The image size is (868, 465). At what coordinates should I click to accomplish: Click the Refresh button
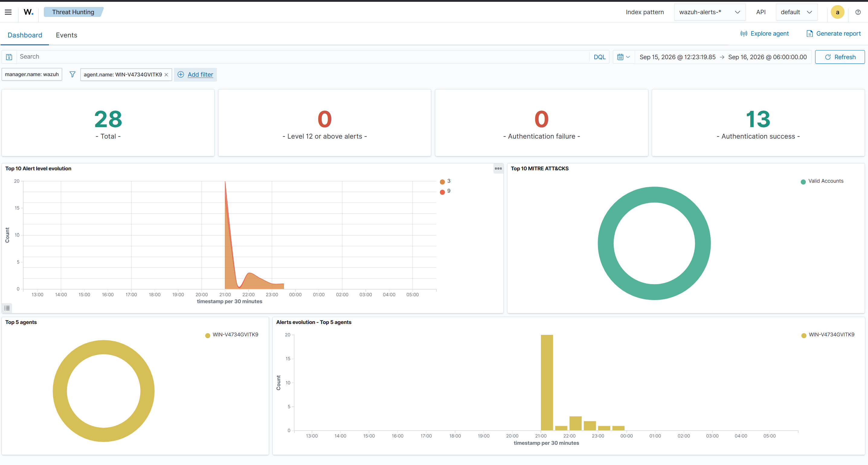tap(840, 57)
